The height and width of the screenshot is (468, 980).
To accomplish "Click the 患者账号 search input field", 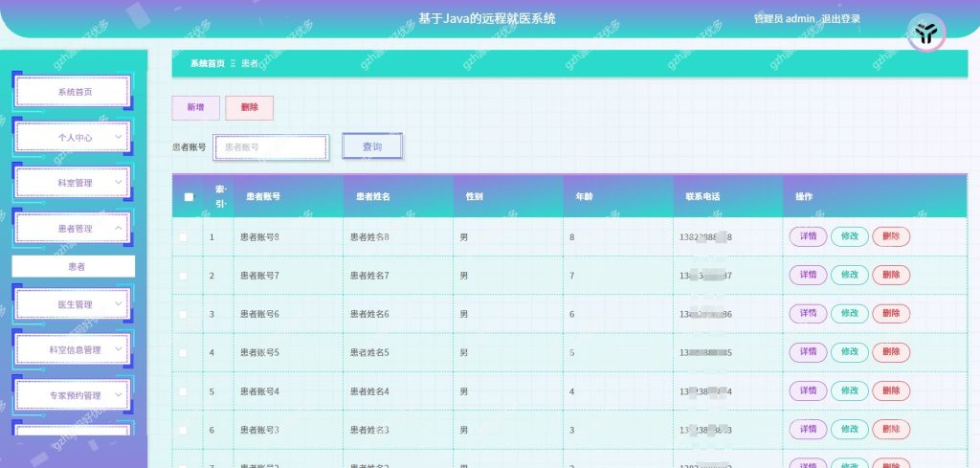I will pyautogui.click(x=271, y=147).
